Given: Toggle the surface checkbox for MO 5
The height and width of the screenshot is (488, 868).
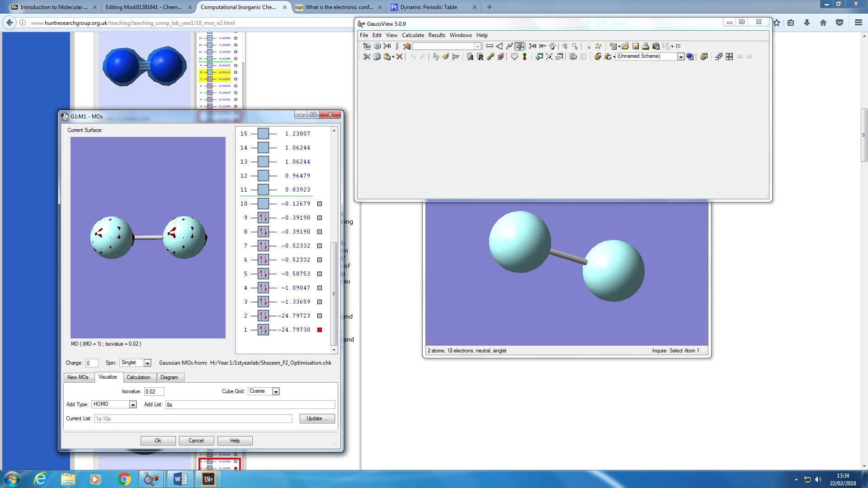Looking at the screenshot, I should point(320,274).
